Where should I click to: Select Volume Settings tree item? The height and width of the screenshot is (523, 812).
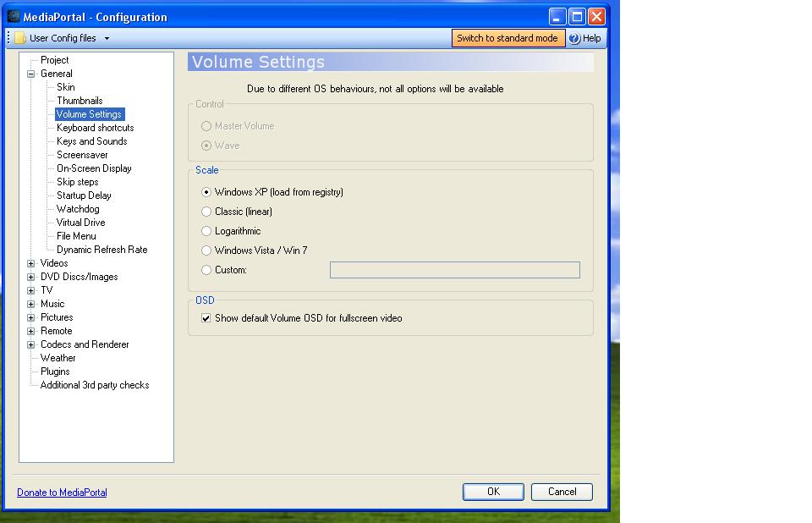point(89,114)
